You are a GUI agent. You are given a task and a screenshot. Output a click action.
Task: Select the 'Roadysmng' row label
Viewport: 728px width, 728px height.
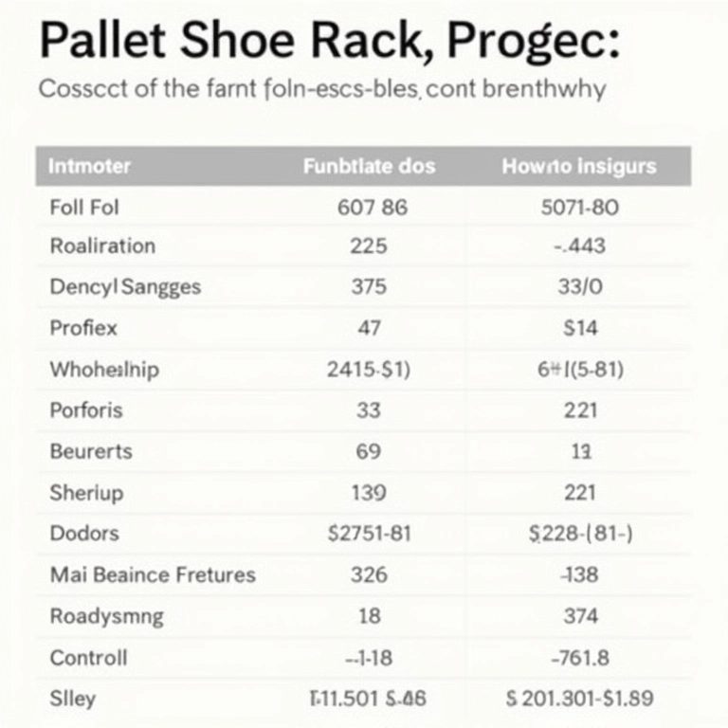click(x=105, y=616)
